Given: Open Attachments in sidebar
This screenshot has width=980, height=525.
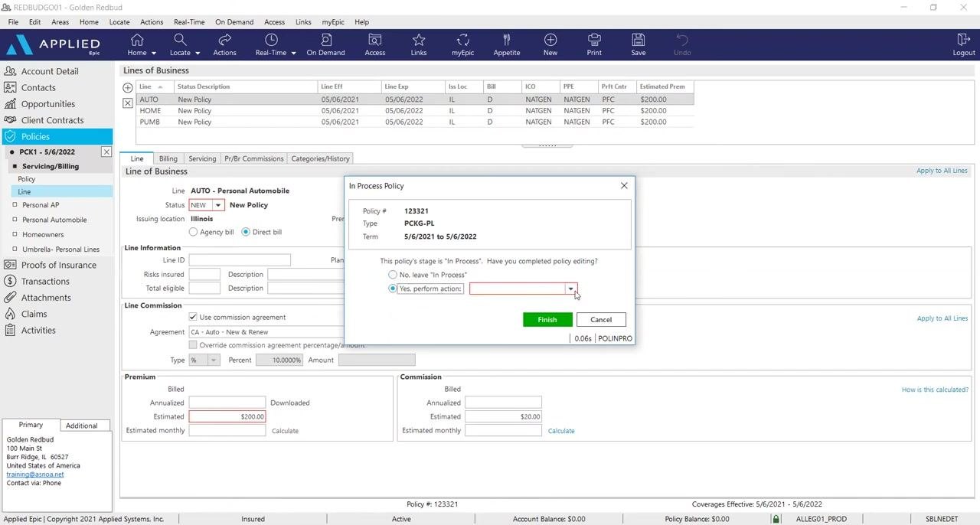Looking at the screenshot, I should point(46,298).
